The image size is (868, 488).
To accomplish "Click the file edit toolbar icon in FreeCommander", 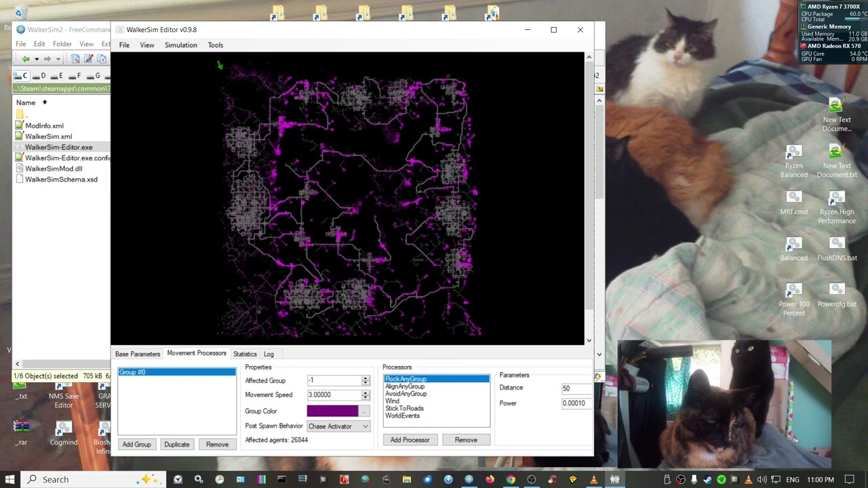I will click(88, 59).
